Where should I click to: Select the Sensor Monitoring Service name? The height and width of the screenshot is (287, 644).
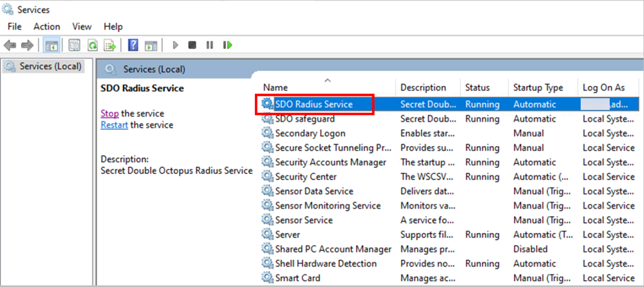tap(328, 206)
